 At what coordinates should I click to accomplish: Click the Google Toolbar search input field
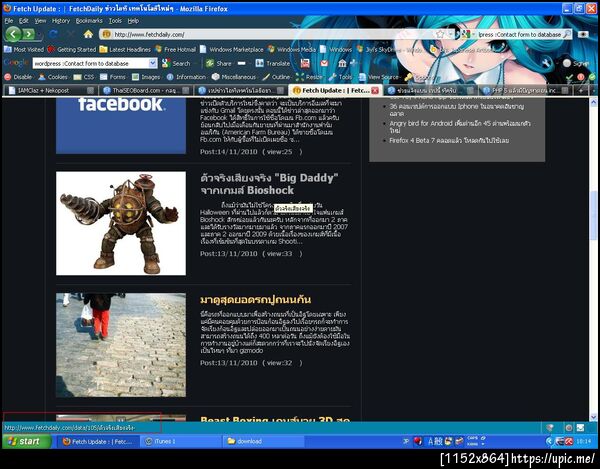click(x=90, y=63)
